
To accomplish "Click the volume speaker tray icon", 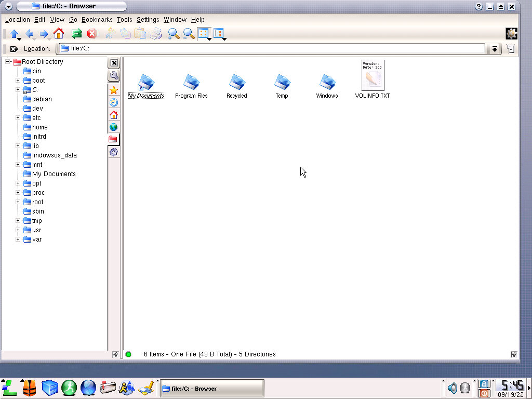I will 453,388.
